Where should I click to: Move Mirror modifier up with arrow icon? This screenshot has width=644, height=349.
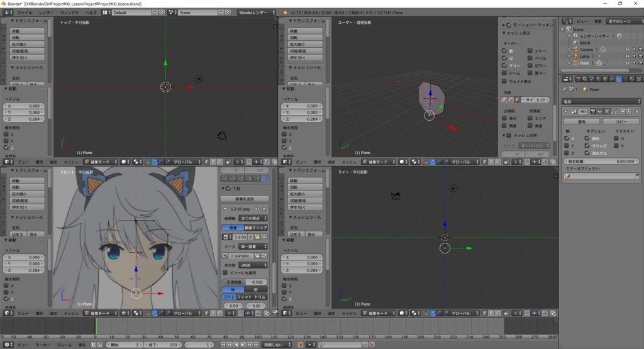click(x=623, y=111)
